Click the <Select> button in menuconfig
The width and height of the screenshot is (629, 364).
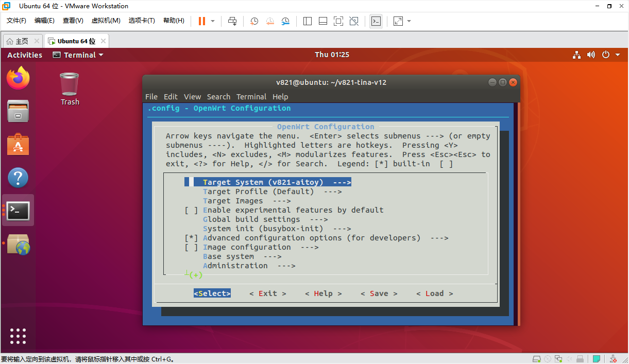pyautogui.click(x=212, y=293)
